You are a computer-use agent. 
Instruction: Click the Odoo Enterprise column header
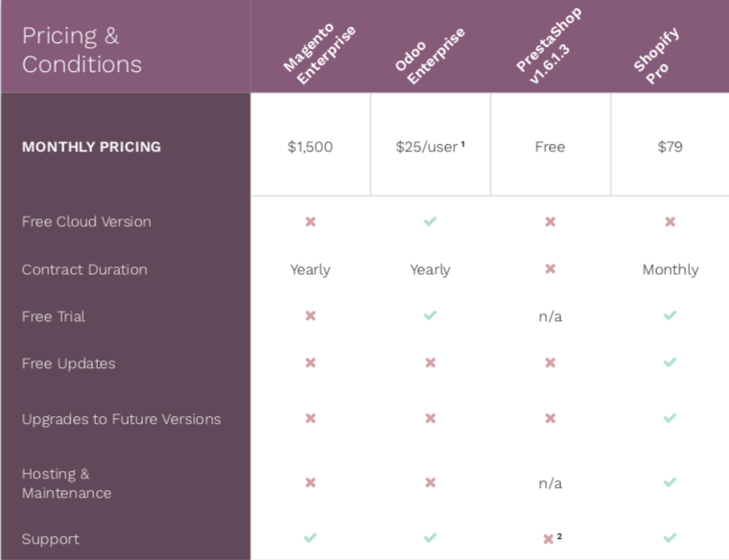[x=430, y=56]
